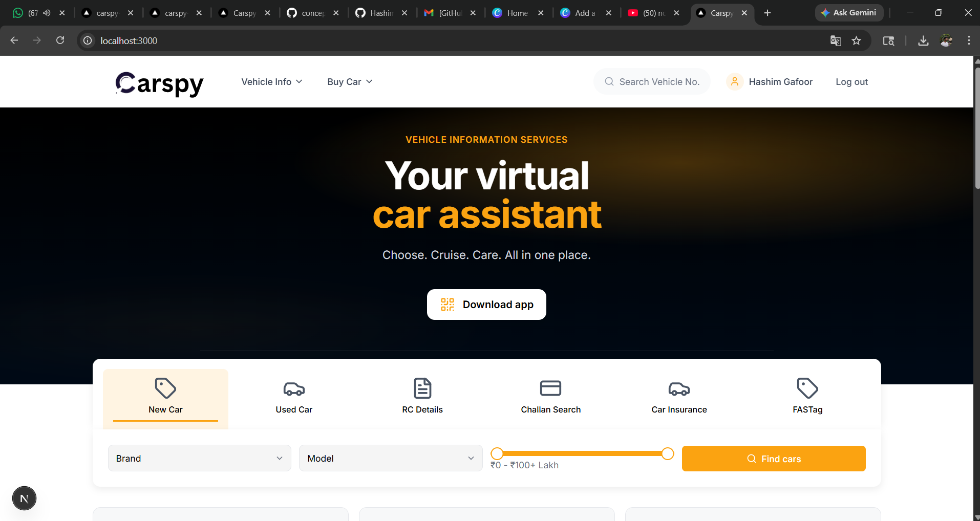The width and height of the screenshot is (980, 521).
Task: Click the Download app button
Action: [x=486, y=305]
